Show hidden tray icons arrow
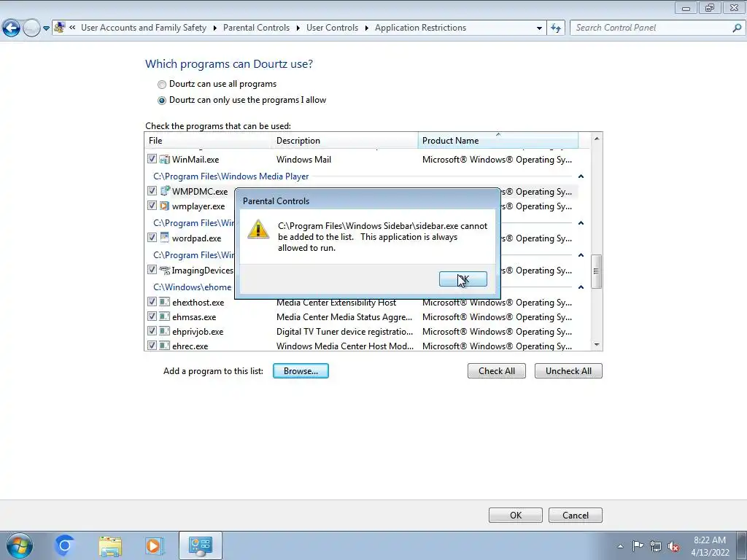This screenshot has width=747, height=560. pos(620,546)
